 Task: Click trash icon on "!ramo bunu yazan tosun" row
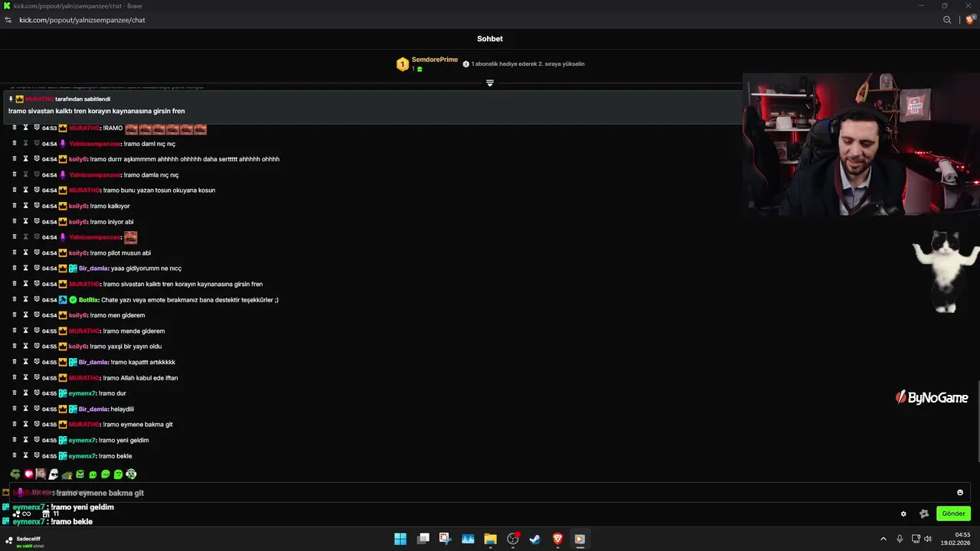click(14, 190)
